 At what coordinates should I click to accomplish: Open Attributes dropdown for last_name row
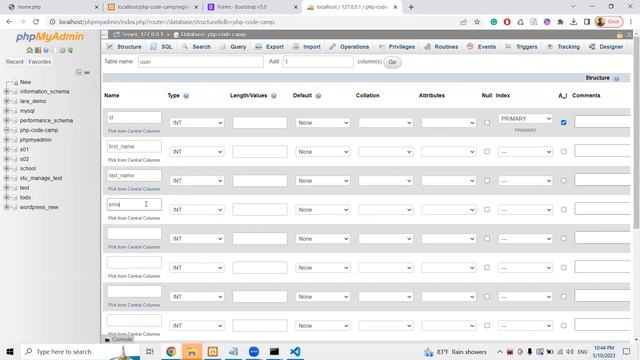pyautogui.click(x=449, y=181)
